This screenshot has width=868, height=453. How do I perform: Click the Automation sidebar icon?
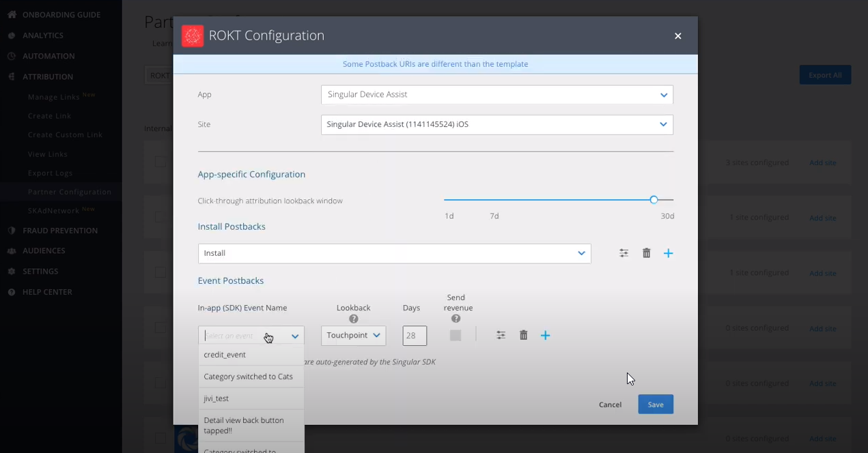click(x=12, y=56)
